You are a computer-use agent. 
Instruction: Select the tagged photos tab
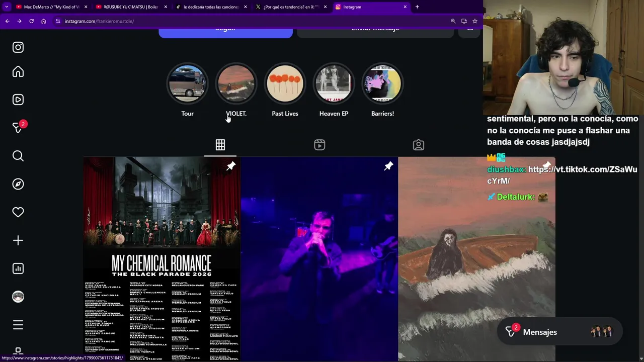click(x=419, y=145)
